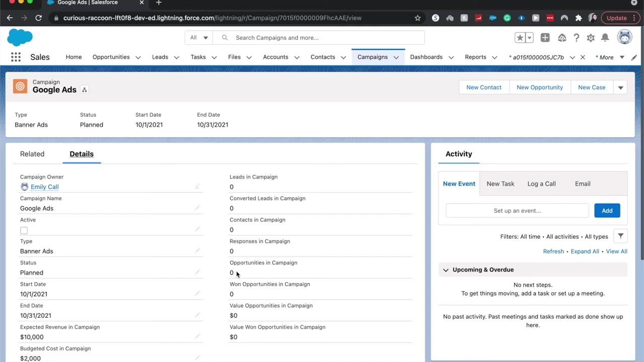
Task: Change Campaign Owner icon
Action: point(198,186)
